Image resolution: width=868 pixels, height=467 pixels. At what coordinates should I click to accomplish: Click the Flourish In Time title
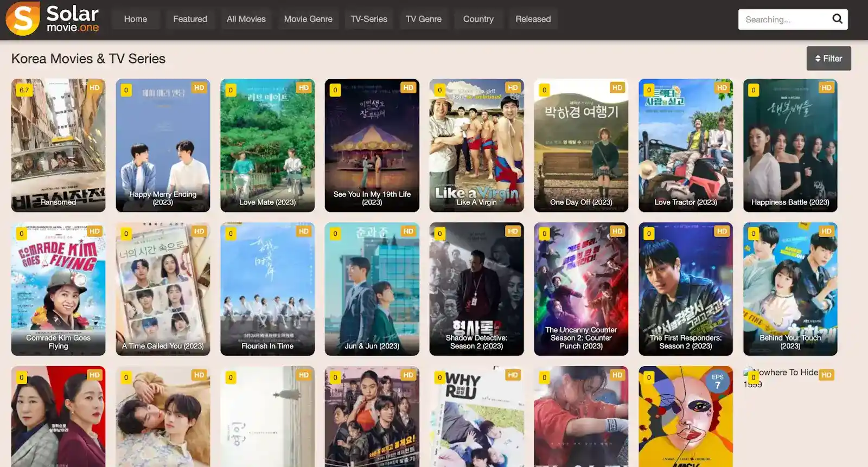pyautogui.click(x=267, y=346)
